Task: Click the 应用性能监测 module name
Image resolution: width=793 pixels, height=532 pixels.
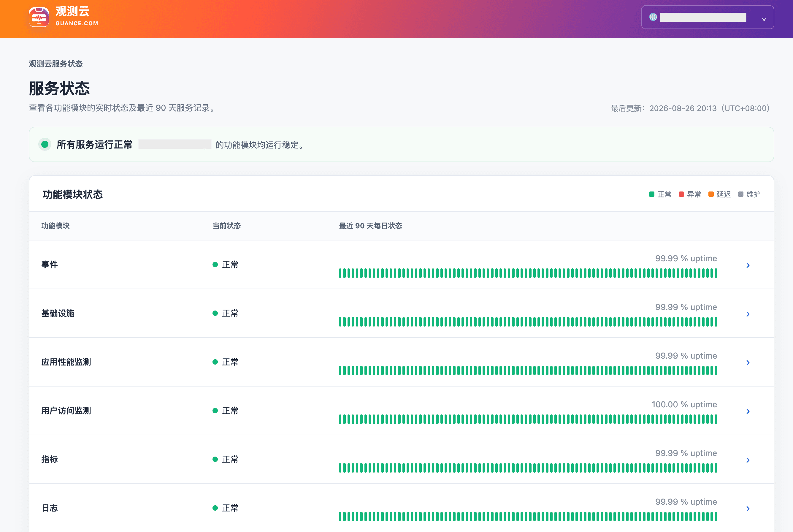Action: [66, 362]
